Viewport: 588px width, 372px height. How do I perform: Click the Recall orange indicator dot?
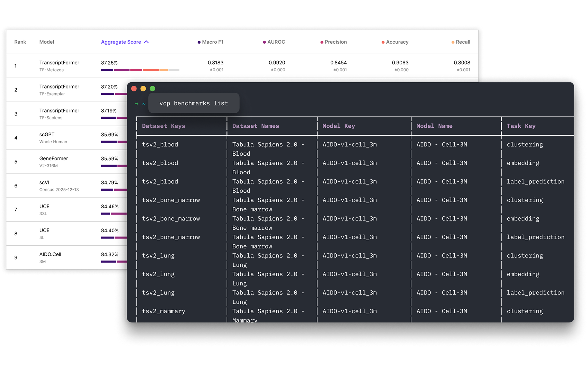click(453, 42)
